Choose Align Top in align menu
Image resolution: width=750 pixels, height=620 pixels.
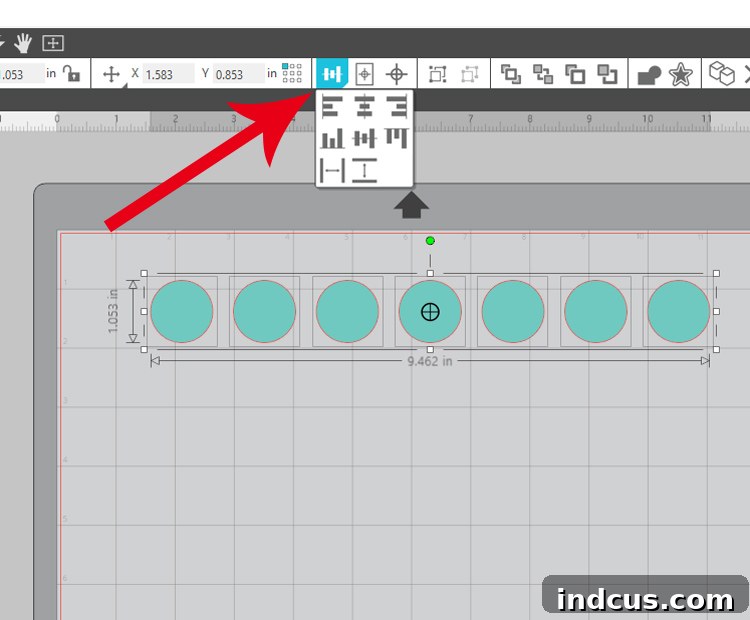click(x=397, y=138)
